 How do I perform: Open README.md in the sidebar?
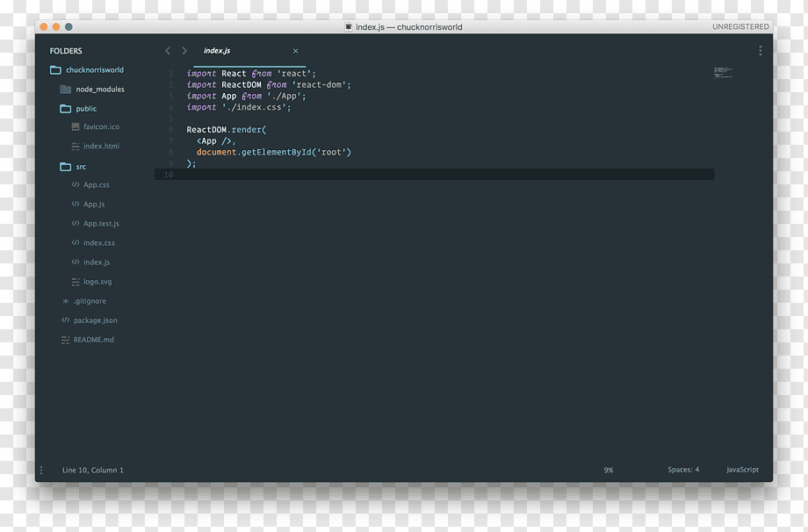pyautogui.click(x=93, y=340)
